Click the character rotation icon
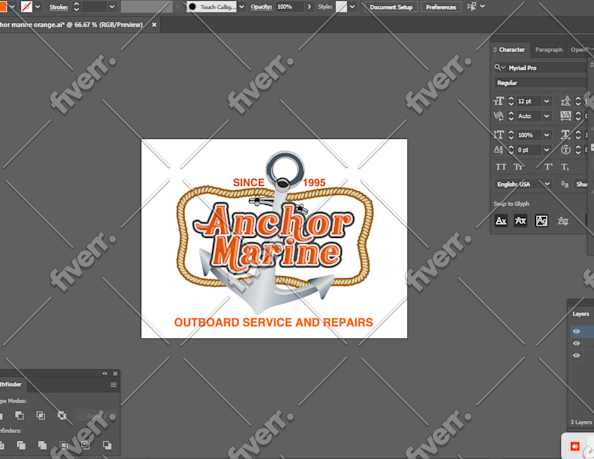Viewport: 594px width, 459px height. pyautogui.click(x=566, y=150)
